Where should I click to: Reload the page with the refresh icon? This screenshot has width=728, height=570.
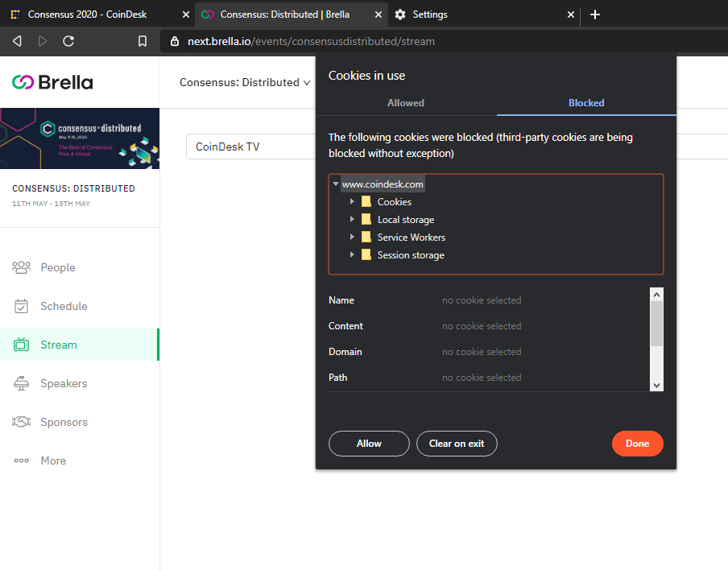pyautogui.click(x=68, y=41)
